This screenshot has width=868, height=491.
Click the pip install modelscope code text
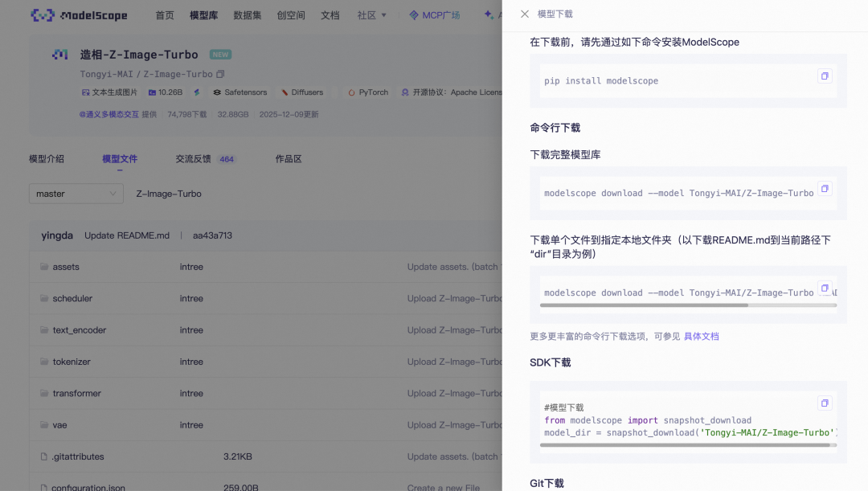pyautogui.click(x=601, y=81)
